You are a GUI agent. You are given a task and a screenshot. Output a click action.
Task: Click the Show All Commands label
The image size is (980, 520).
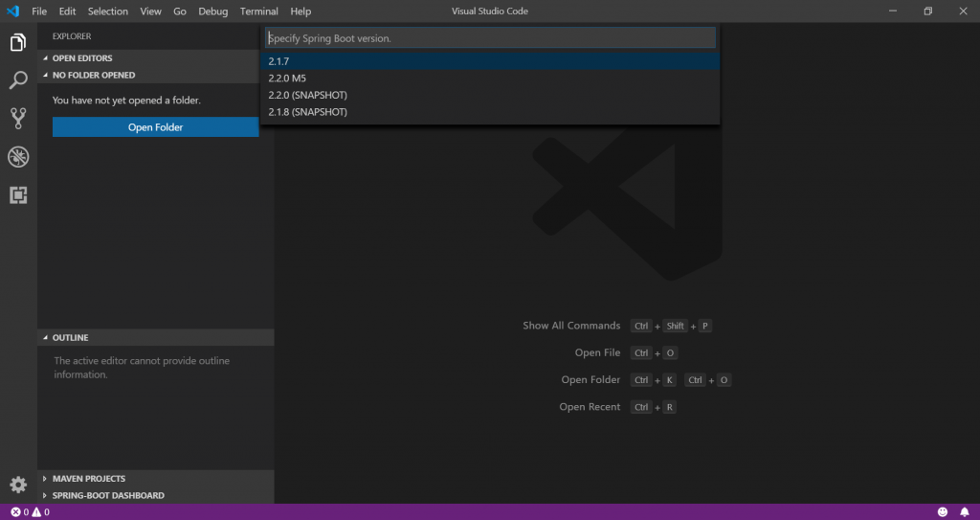pos(571,326)
